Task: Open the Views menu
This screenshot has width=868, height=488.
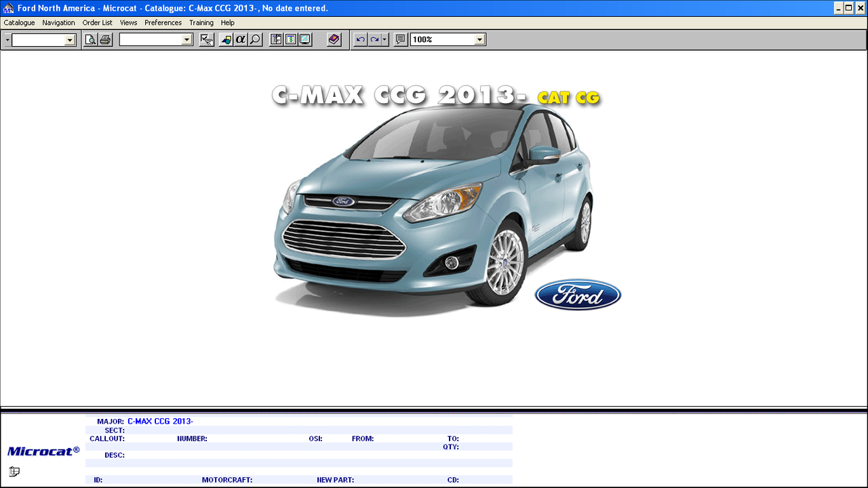Action: (129, 22)
